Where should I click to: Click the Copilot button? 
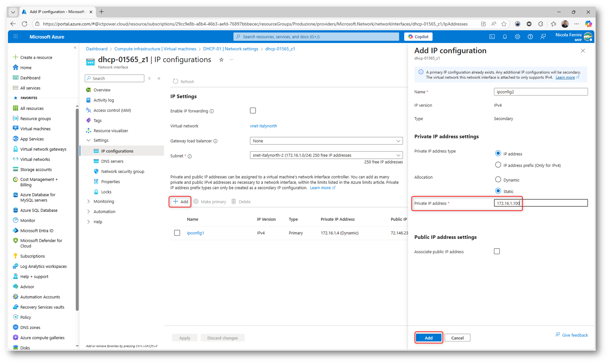coord(418,37)
